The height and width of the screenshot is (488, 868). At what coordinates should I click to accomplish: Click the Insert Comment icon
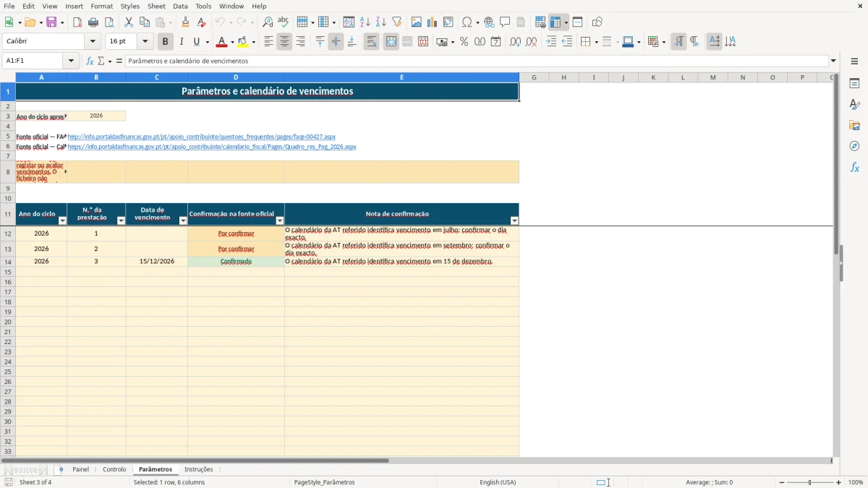click(x=506, y=22)
